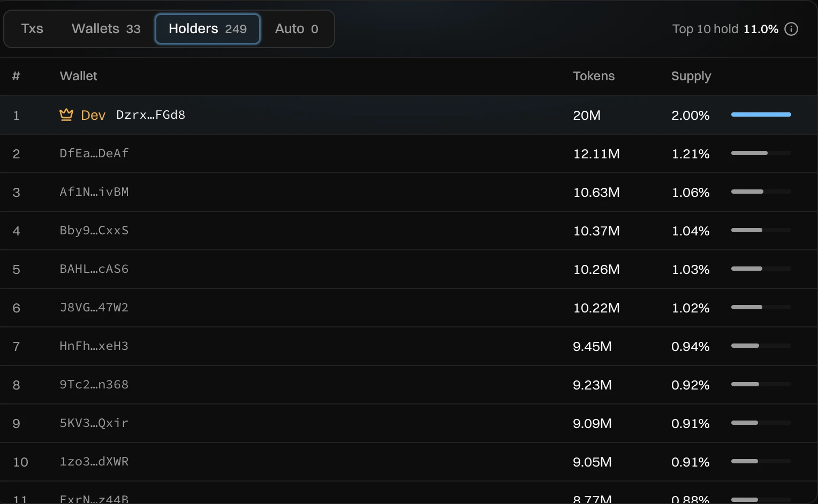Click the supply bar next to 1.21%

click(761, 153)
